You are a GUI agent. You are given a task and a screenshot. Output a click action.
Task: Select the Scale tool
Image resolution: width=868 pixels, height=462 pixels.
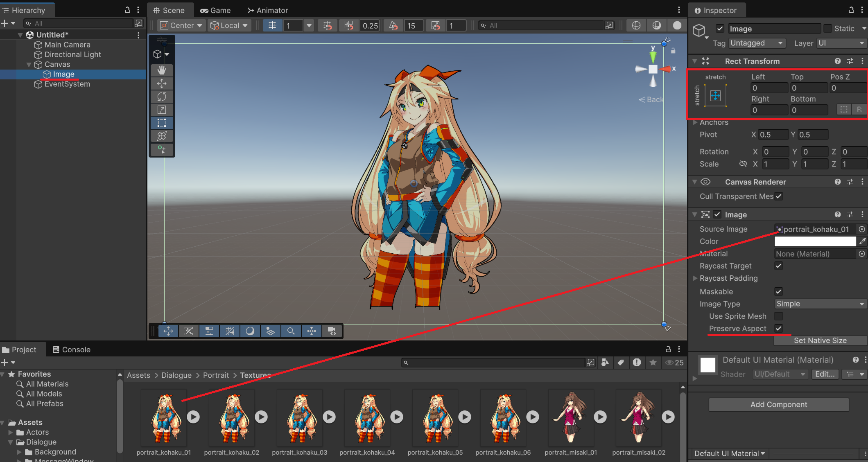pos(162,110)
